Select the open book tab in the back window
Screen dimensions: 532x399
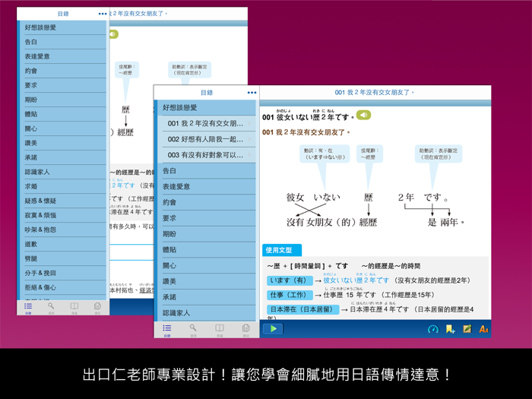click(x=74, y=308)
